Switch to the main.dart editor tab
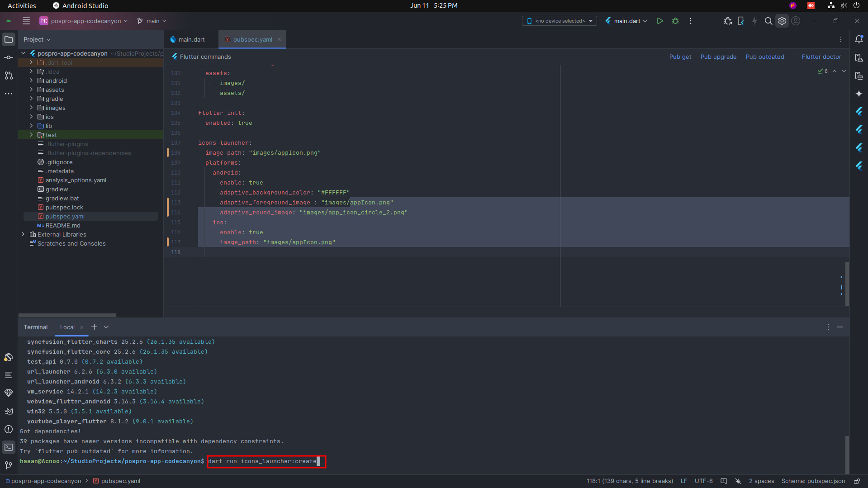The image size is (868, 488). tap(191, 40)
